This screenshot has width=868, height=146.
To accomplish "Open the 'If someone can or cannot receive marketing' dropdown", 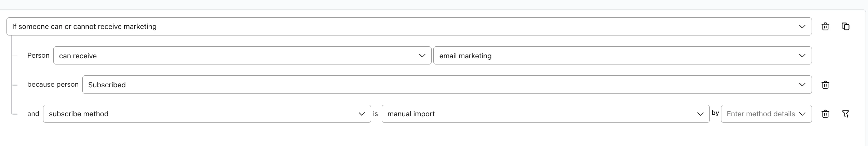I will (x=409, y=27).
